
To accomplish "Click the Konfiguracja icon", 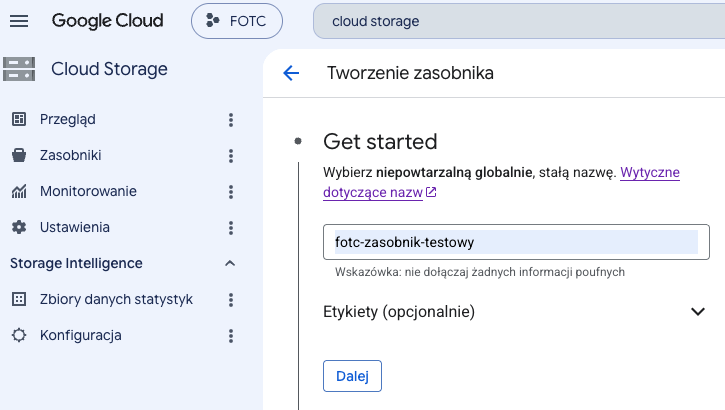I will pos(19,336).
